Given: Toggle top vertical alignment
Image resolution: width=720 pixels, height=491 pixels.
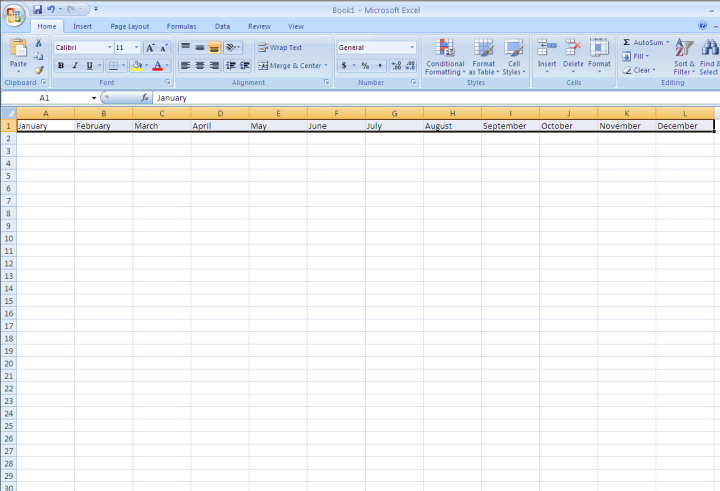Looking at the screenshot, I should click(186, 47).
